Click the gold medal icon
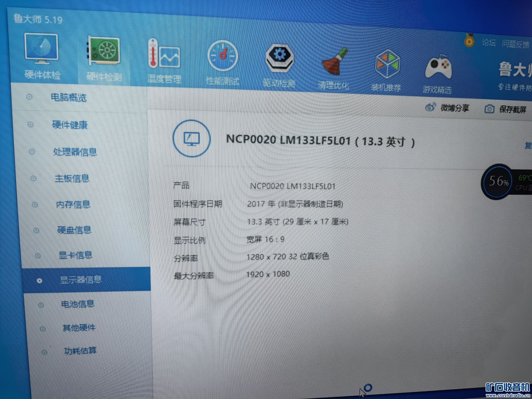 [x=469, y=40]
